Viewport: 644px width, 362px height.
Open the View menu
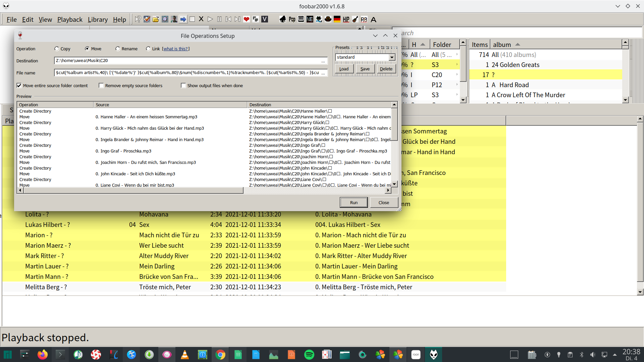coord(45,19)
